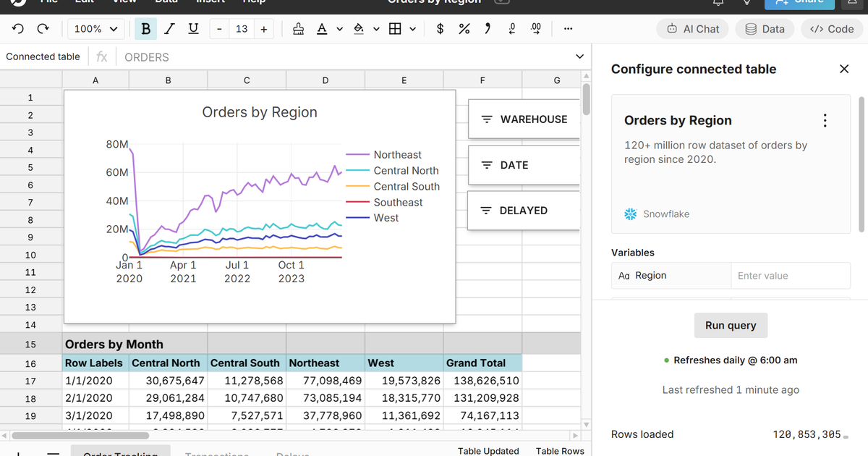Viewport: 868px width, 456px height.
Task: Open the DATE filter control
Action: tap(524, 165)
